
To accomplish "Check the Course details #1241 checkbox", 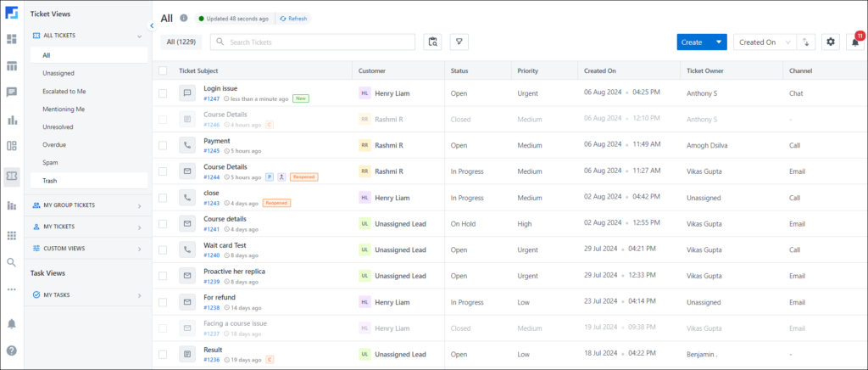I will pos(163,224).
